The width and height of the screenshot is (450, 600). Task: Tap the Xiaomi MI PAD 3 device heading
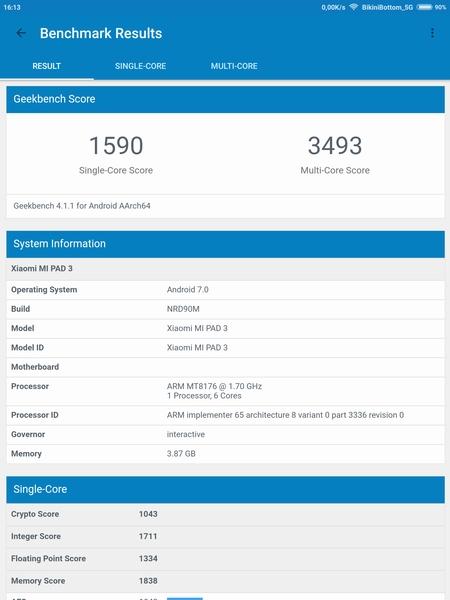[42, 268]
